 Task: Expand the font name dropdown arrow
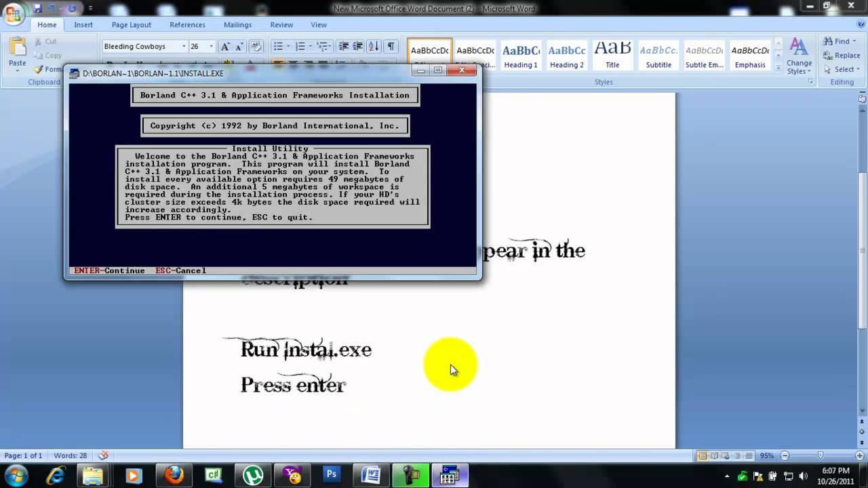[x=184, y=46]
